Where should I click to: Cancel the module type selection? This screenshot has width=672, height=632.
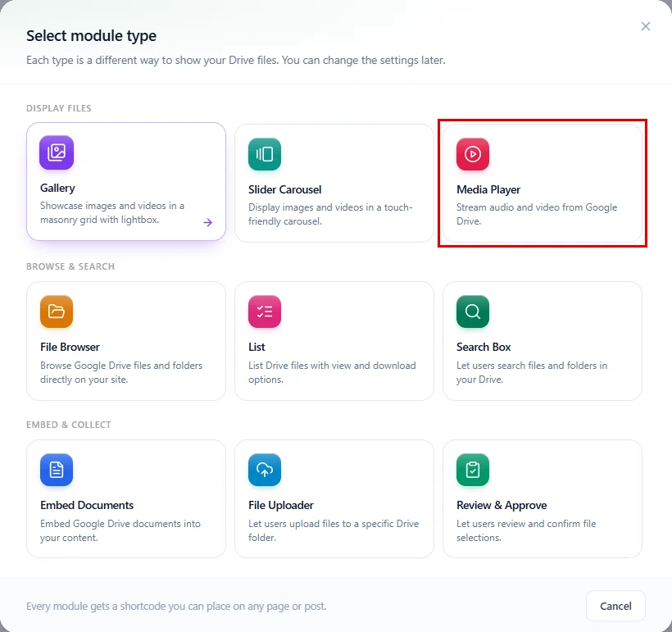(615, 606)
